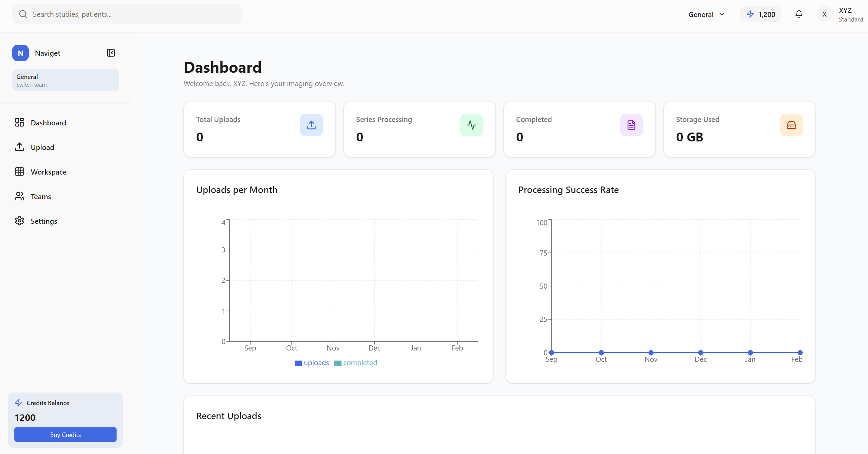Open the Workspace section from sidebar
This screenshot has height=454, width=868.
coord(49,171)
